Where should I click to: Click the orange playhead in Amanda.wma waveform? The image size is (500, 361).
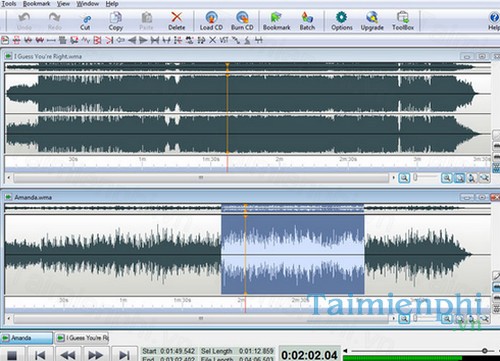pyautogui.click(x=245, y=254)
